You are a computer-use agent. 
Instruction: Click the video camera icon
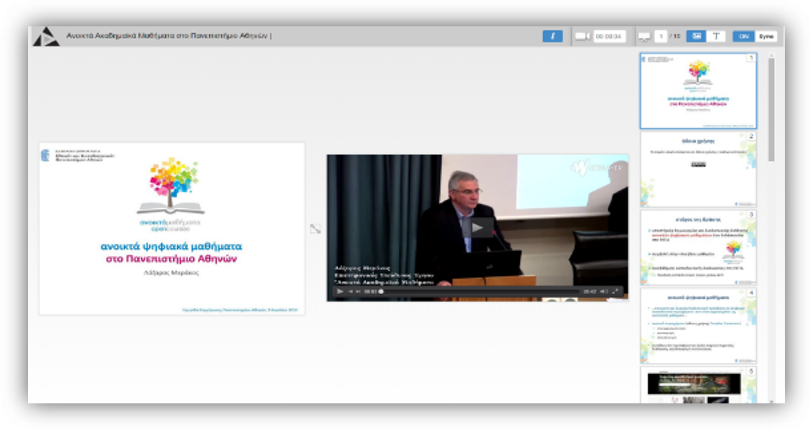(x=582, y=36)
